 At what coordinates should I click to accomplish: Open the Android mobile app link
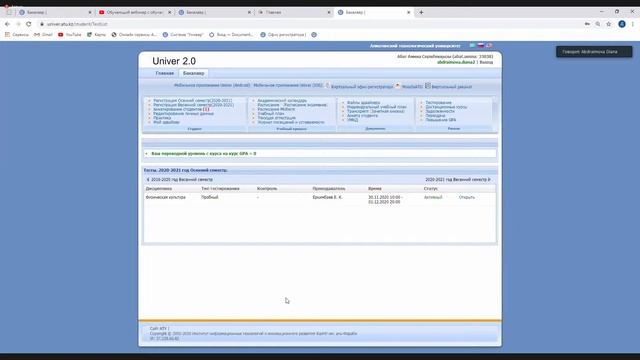coord(212,85)
